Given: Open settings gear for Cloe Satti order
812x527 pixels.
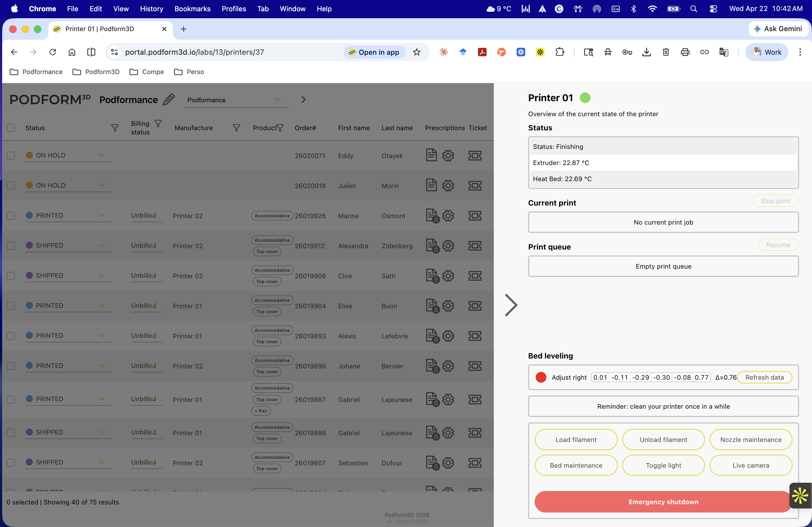Looking at the screenshot, I should click(x=448, y=275).
